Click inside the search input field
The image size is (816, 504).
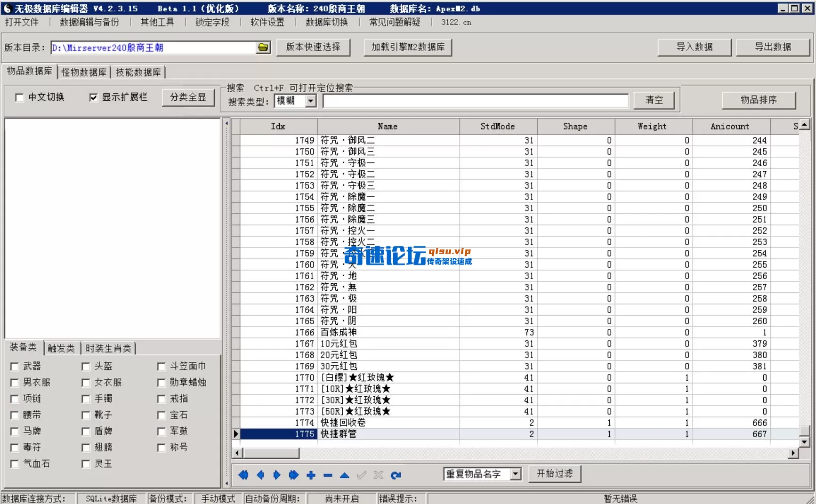point(475,101)
